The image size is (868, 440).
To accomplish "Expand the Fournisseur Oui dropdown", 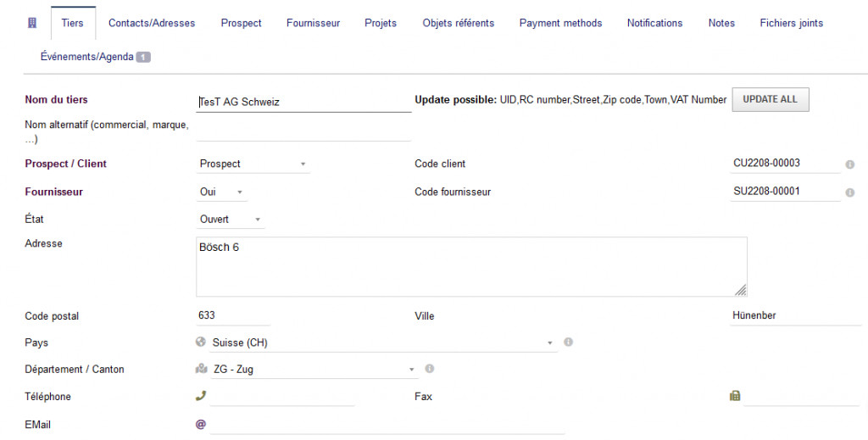I will [221, 192].
